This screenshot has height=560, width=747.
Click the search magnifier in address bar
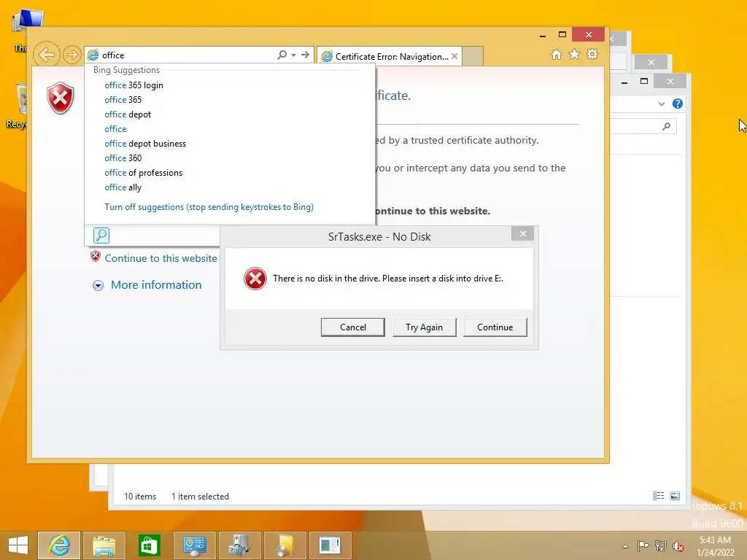[x=282, y=55]
